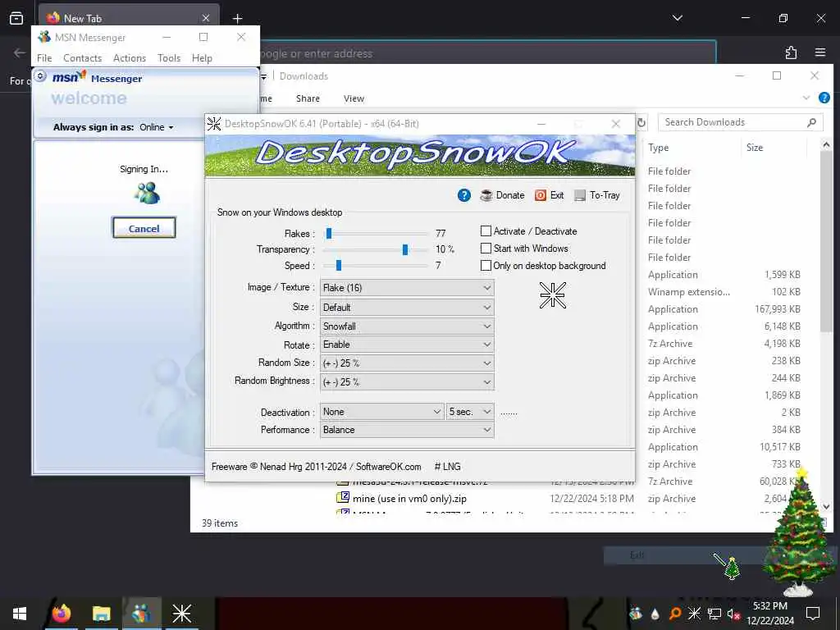
Task: Open the Algorithm Snowfall dropdown
Action: (x=407, y=326)
